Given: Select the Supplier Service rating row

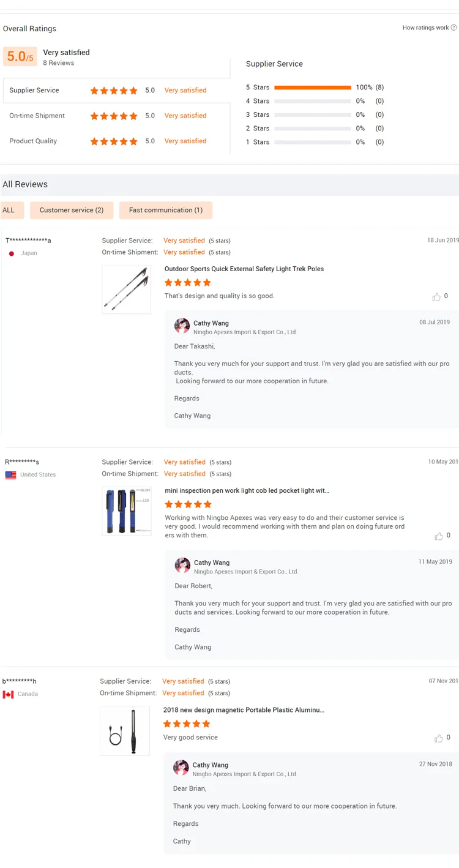Looking at the screenshot, I should point(116,91).
